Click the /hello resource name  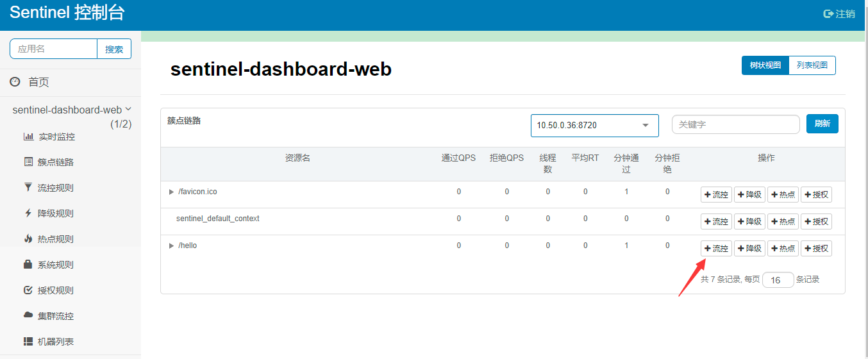pos(188,246)
